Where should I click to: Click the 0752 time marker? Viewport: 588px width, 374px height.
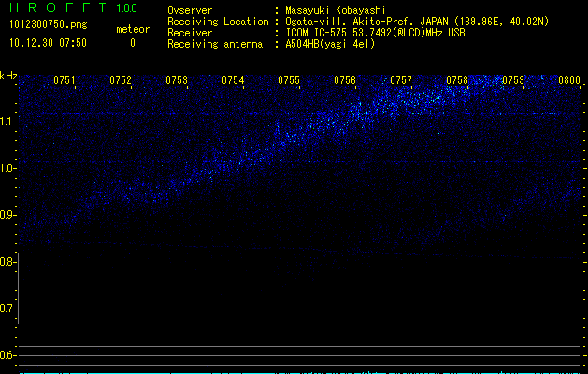(x=121, y=80)
